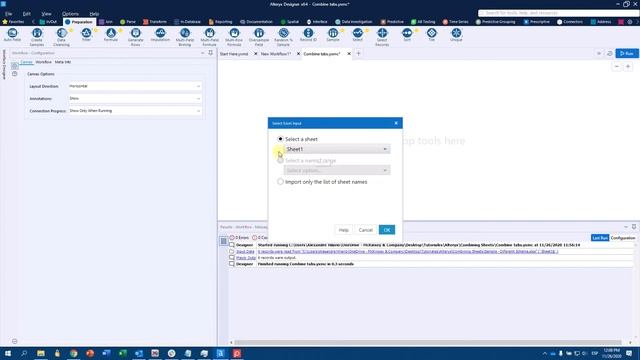Switch to the Transform tool palette
Image resolution: width=640 pixels, height=360 pixels.
tap(155, 22)
